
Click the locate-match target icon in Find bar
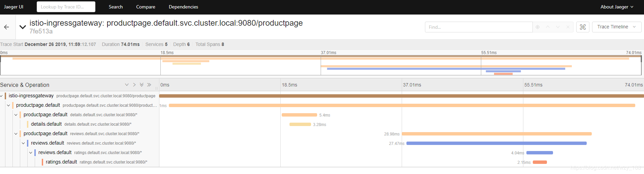pos(538,27)
